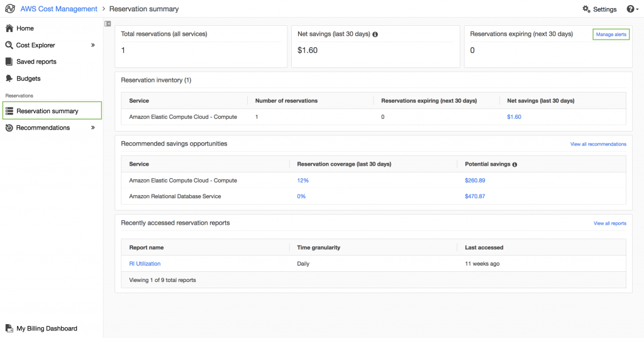Open View all recommendations link
Image resolution: width=644 pixels, height=338 pixels.
tap(598, 144)
